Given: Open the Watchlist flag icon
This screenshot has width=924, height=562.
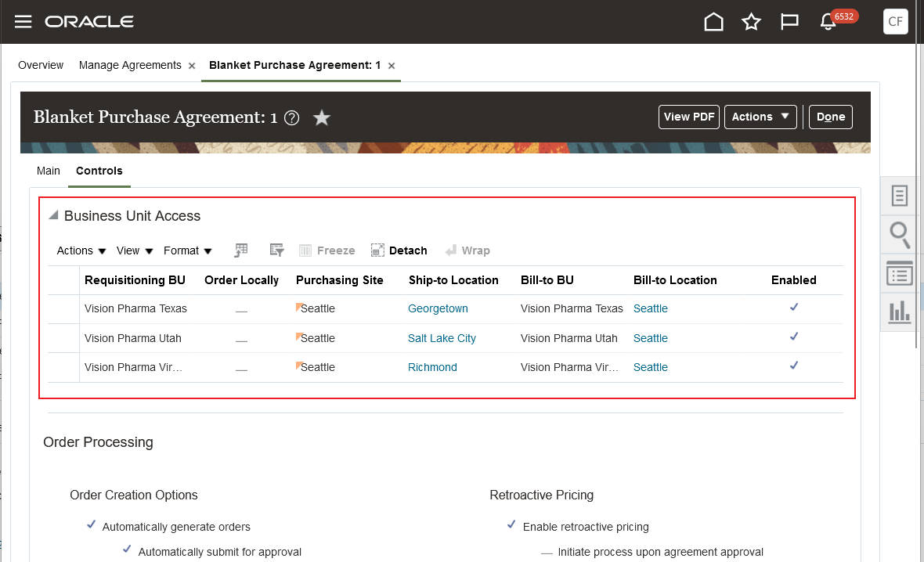Looking at the screenshot, I should tap(789, 22).
